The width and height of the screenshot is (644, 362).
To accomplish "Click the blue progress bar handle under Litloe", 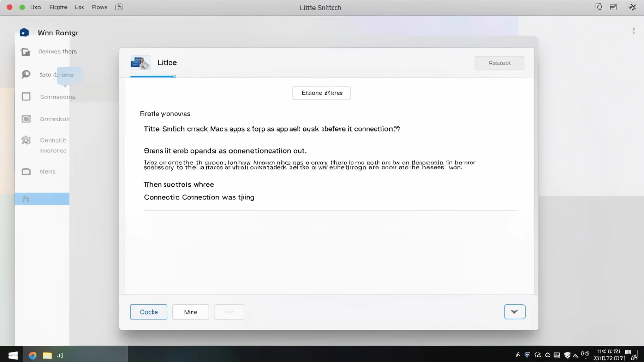I will (x=174, y=76).
